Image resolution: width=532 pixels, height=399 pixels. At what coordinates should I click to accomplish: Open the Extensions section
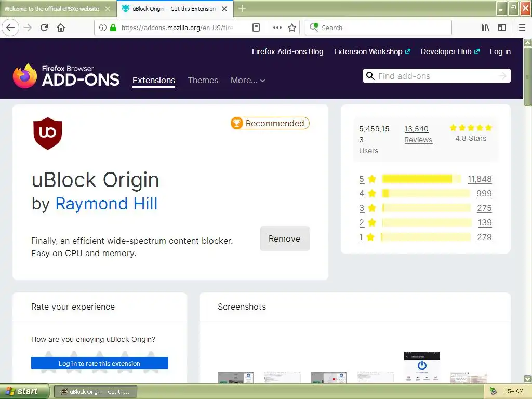[154, 81]
